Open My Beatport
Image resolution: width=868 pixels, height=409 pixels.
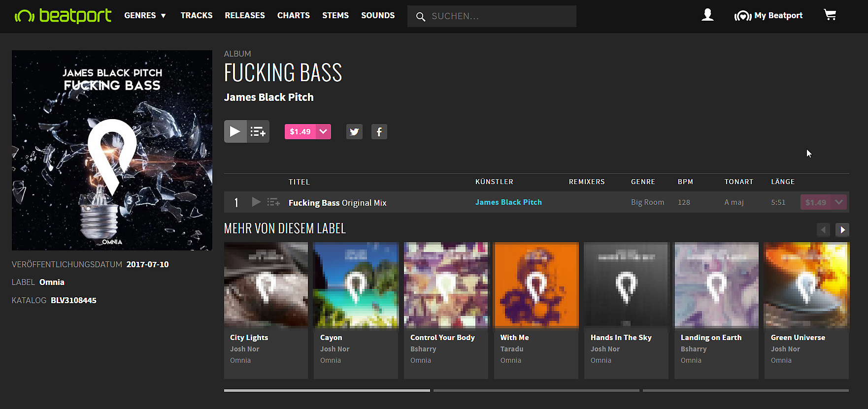coord(768,16)
